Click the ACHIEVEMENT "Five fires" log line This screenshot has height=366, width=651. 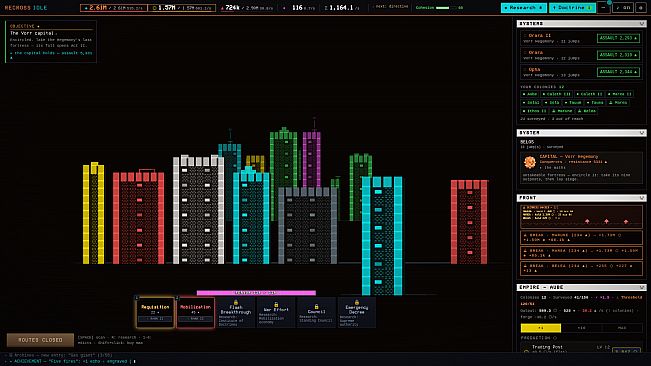pos(71,361)
